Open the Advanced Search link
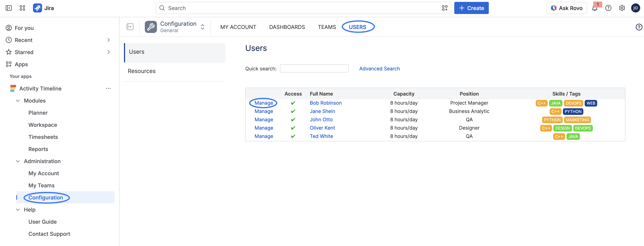This screenshot has width=644, height=246. coord(379,69)
